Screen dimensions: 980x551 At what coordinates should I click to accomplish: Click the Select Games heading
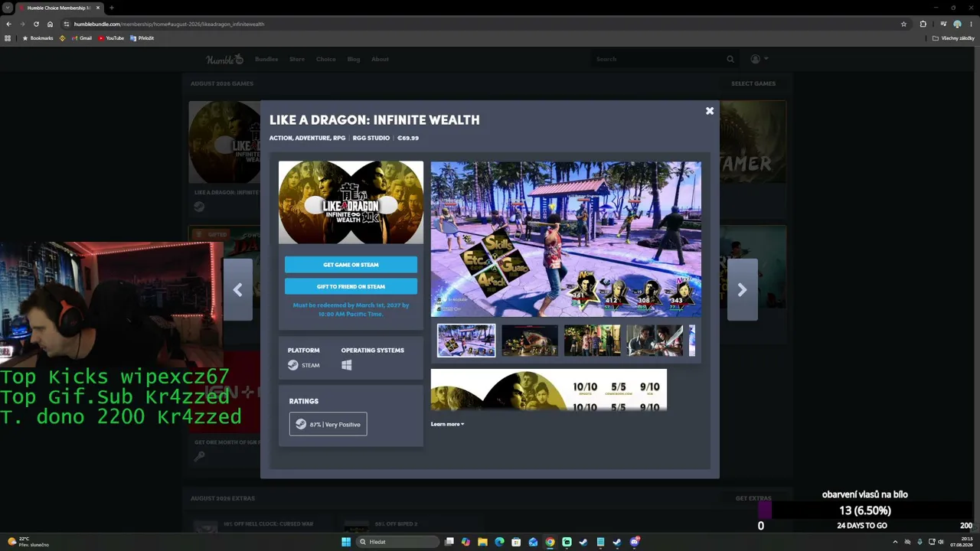753,83
